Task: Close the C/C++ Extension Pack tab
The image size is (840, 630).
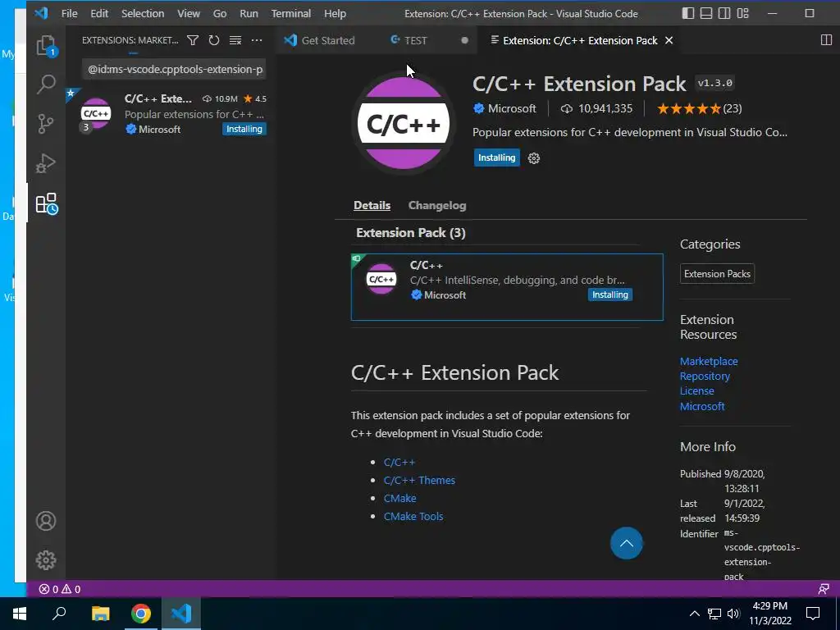Action: (669, 40)
